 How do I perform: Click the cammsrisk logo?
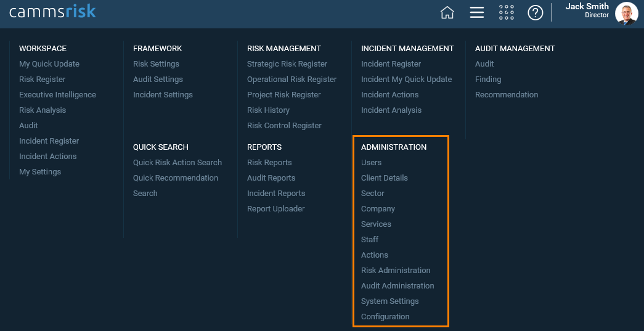coord(52,12)
